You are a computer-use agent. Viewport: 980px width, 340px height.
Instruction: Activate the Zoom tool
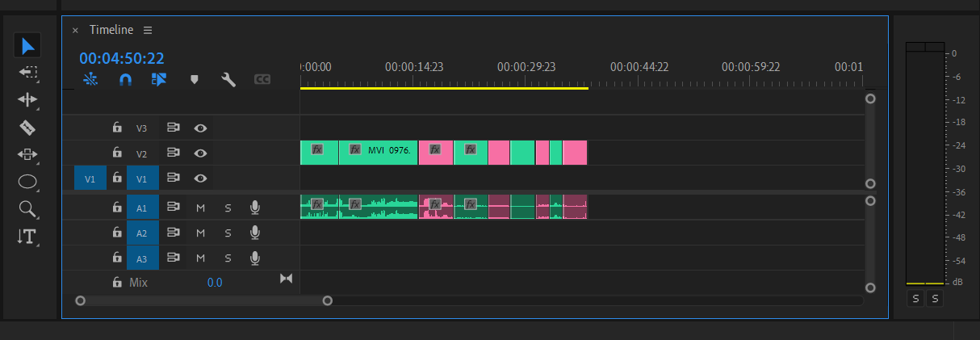point(27,209)
